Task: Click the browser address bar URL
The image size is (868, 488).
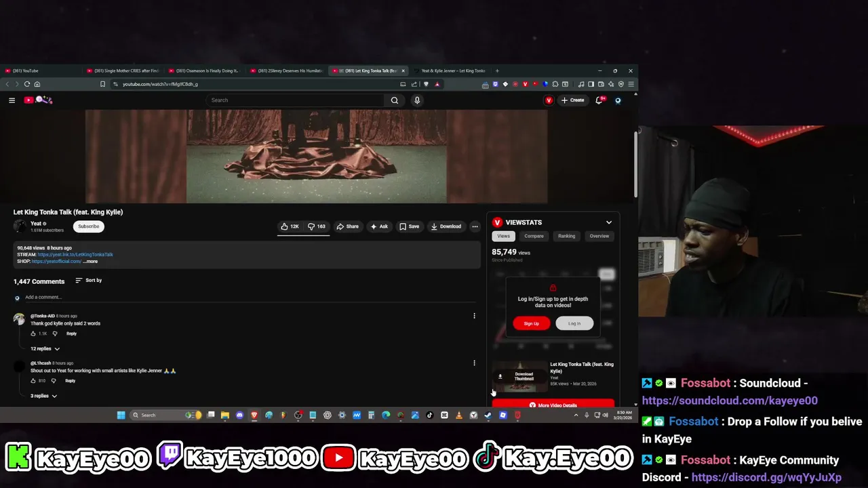Action: 160,84
